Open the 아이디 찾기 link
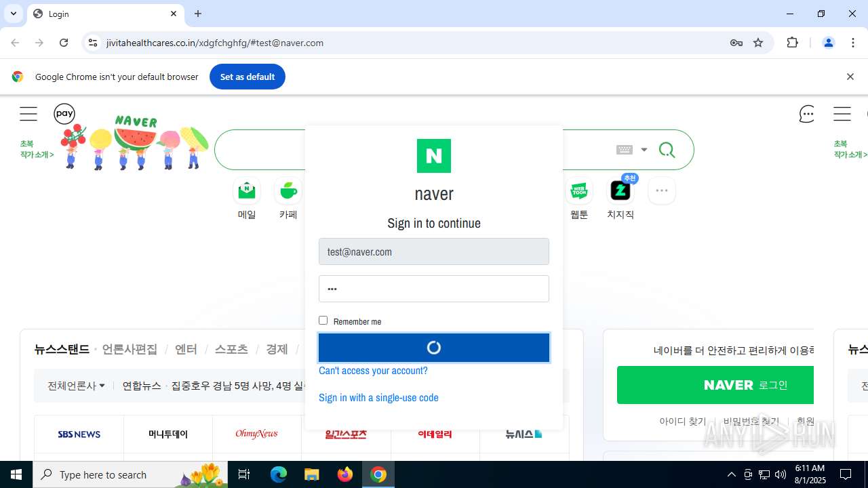 (683, 422)
